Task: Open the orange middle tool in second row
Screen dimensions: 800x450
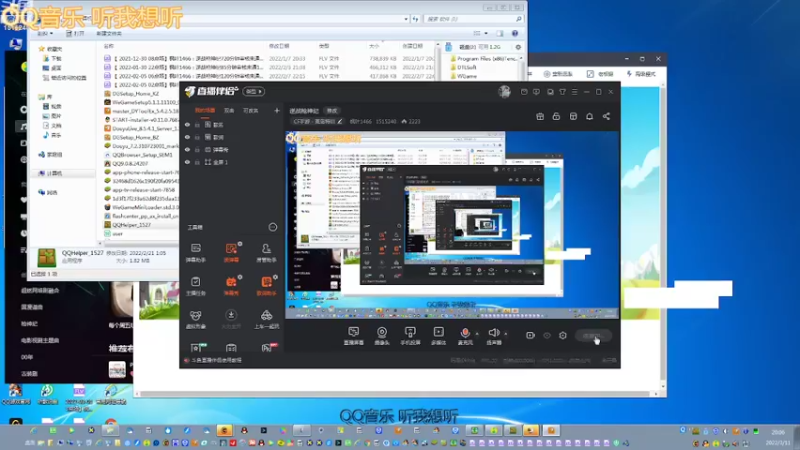Action: (x=231, y=286)
